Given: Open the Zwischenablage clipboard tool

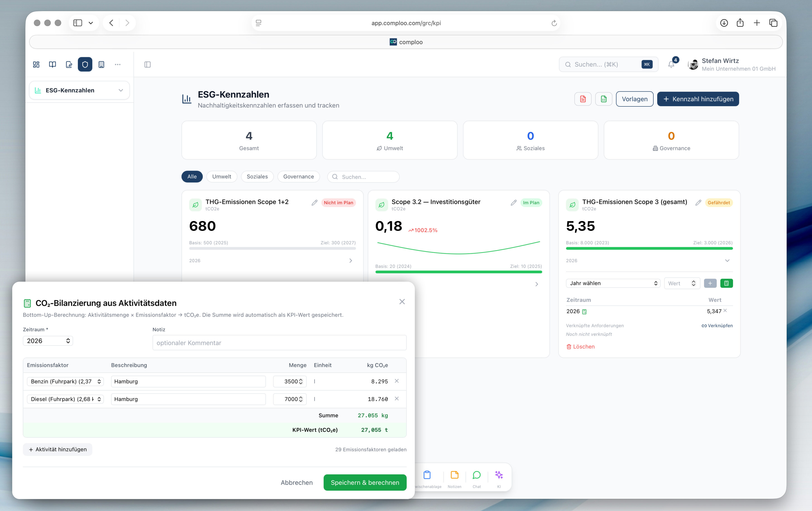Looking at the screenshot, I should [x=427, y=478].
